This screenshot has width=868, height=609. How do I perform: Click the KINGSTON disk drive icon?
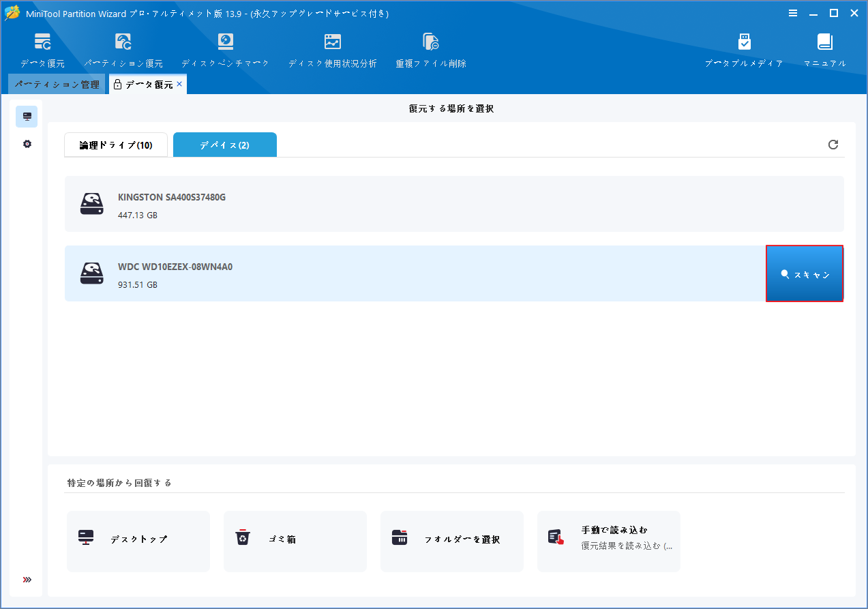92,204
